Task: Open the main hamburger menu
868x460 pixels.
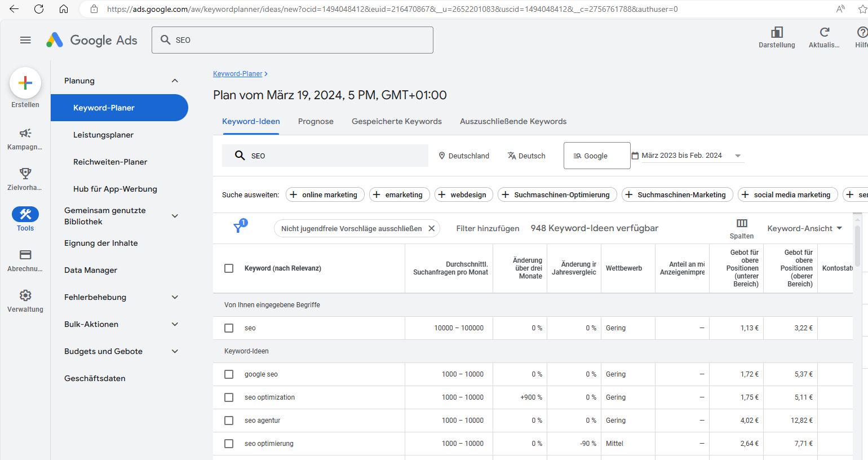Action: [x=25, y=40]
